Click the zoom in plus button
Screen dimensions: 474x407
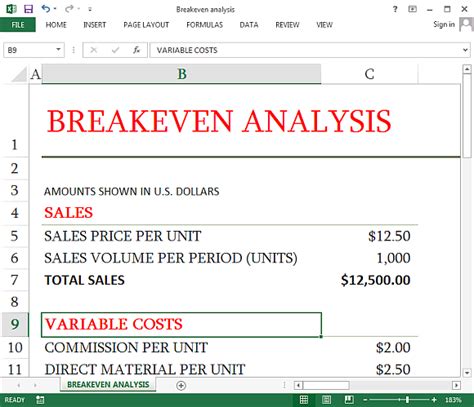coord(434,400)
